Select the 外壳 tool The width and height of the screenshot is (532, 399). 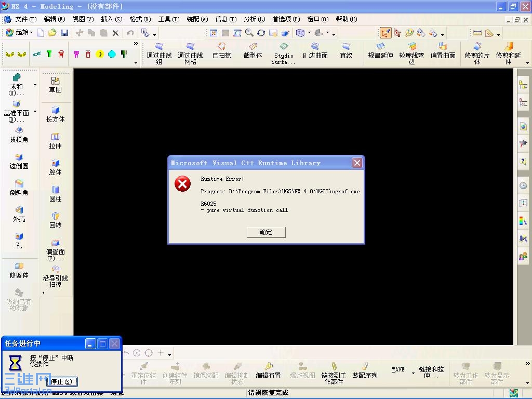(x=19, y=215)
